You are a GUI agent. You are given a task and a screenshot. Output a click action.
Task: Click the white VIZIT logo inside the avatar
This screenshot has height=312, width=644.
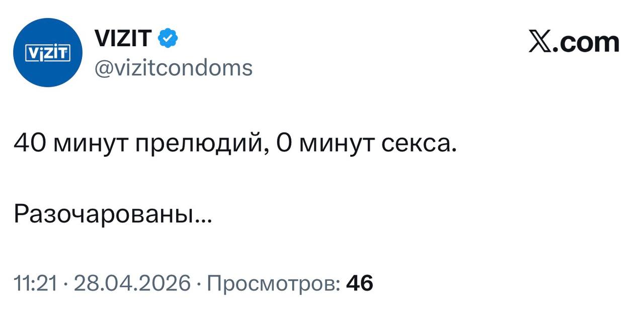tap(48, 53)
